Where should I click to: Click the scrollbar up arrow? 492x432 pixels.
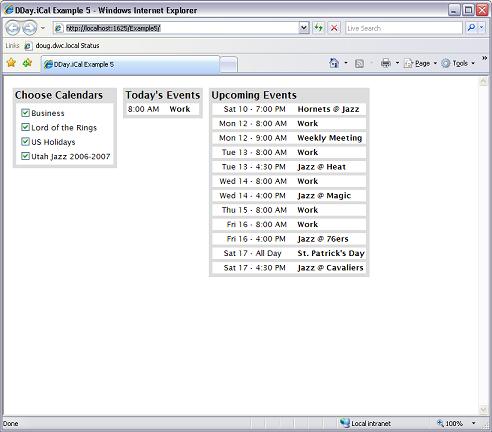coord(483,82)
